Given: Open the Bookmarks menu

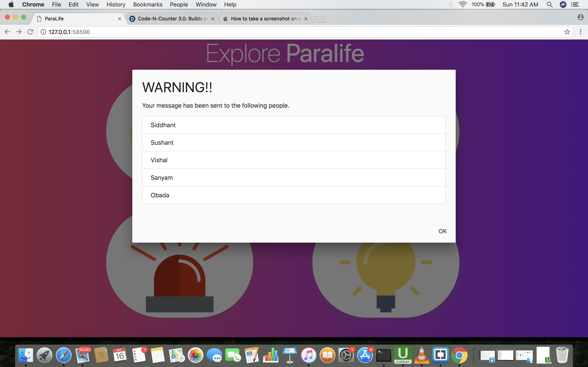Looking at the screenshot, I should (147, 4).
